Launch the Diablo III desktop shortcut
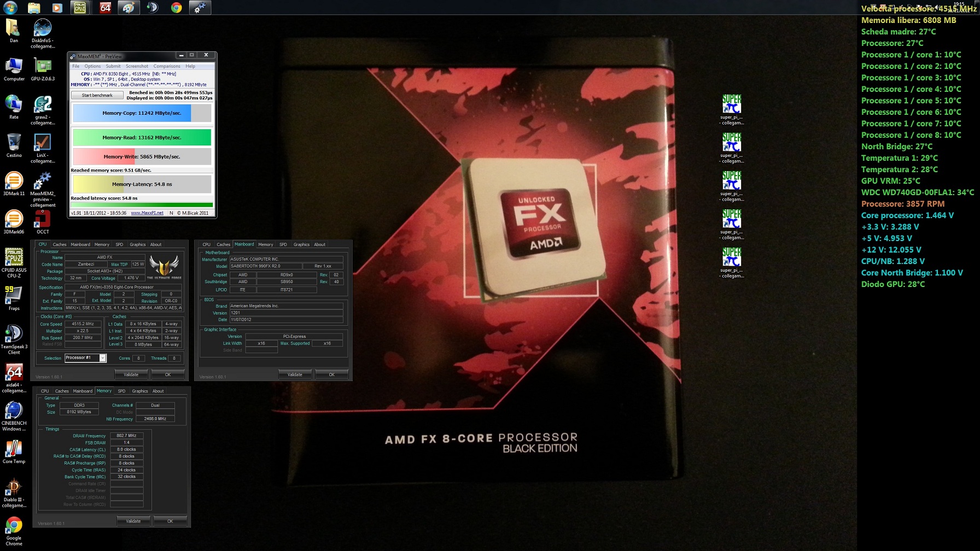The height and width of the screenshot is (551, 980). 14,493
